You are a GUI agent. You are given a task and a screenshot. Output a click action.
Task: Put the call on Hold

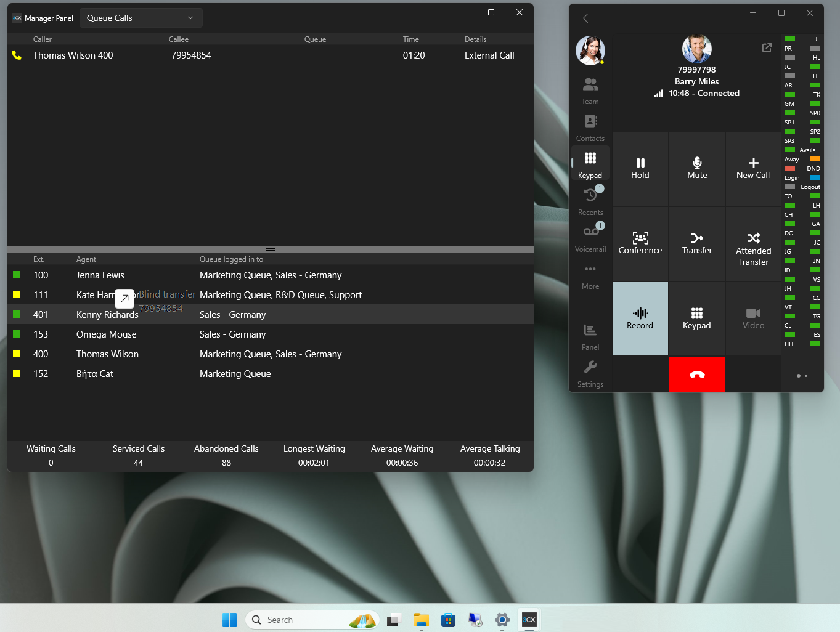(640, 168)
